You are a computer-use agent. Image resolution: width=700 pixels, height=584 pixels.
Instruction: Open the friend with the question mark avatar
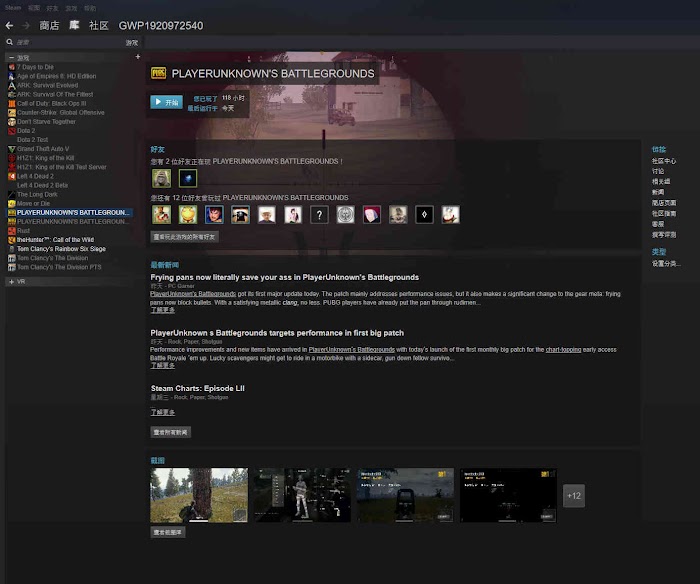click(319, 215)
